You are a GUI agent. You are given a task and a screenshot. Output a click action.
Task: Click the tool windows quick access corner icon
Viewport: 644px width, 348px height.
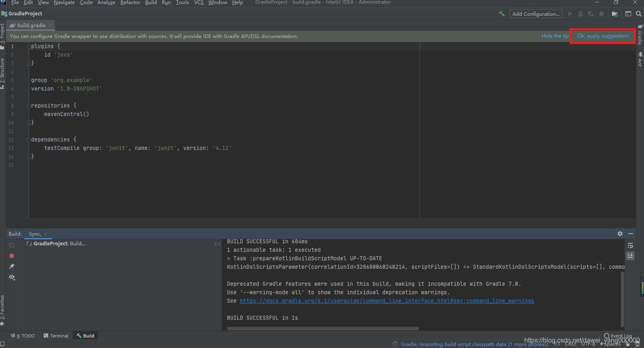coord(2,344)
